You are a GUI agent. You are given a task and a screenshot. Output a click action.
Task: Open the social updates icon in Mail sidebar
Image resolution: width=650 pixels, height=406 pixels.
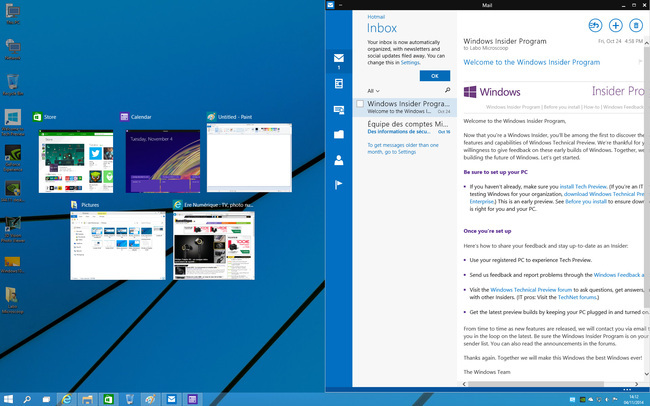coord(339,109)
